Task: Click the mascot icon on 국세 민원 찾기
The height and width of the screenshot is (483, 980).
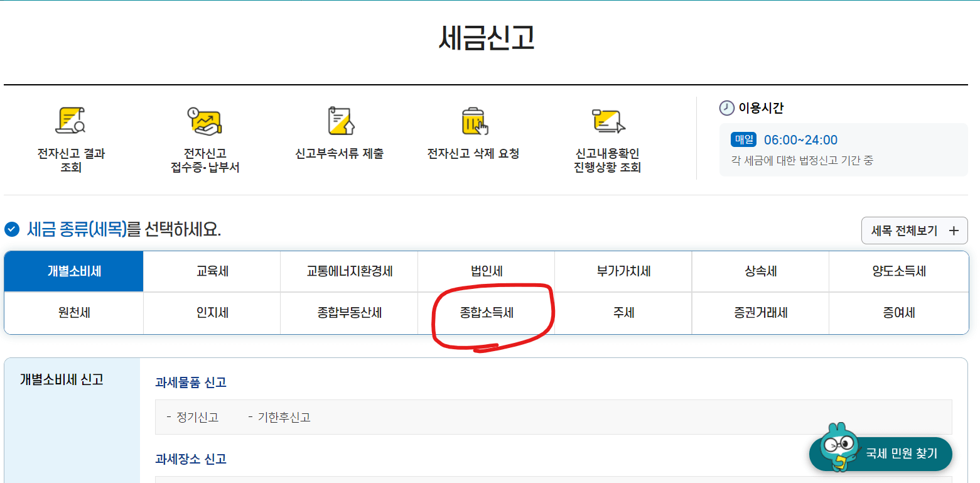Action: [x=840, y=447]
